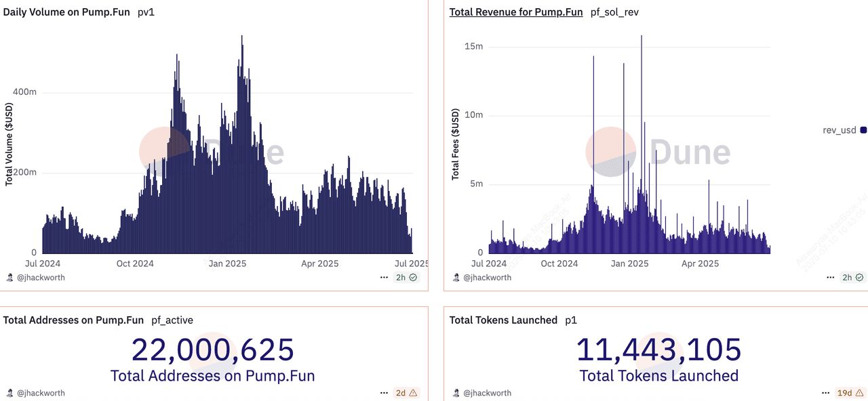Click the Oct 2024 x-axis label on Total Revenue
Screen dimensions: 868x401
(x=559, y=263)
